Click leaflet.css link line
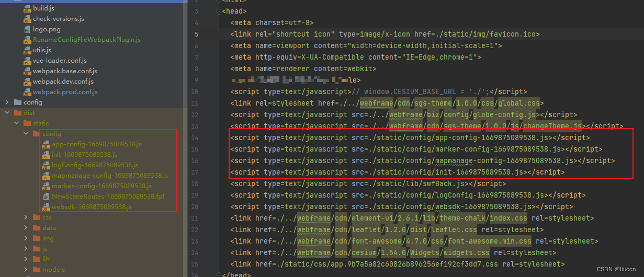Viewport: 644px width, 277px height. 387,230
